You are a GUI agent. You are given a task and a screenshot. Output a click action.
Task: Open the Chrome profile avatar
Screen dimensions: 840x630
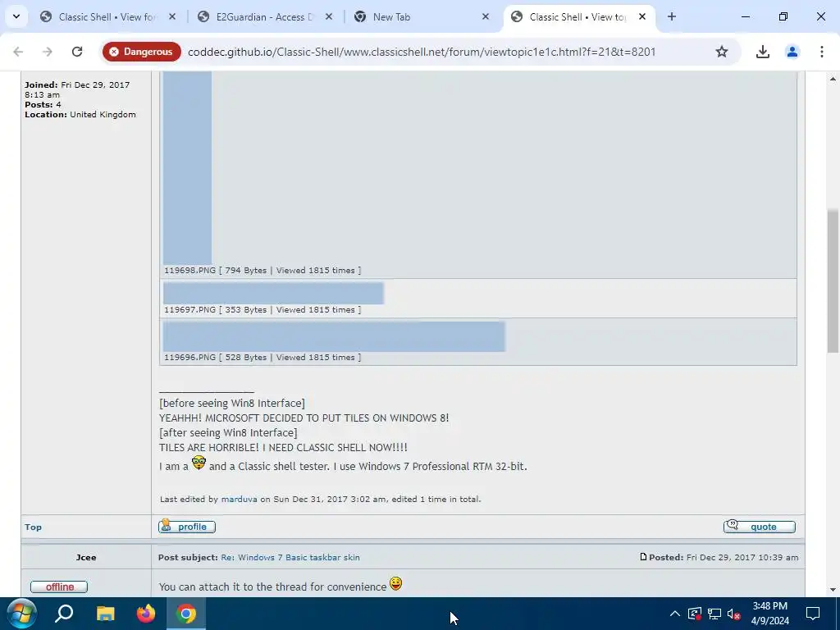[792, 52]
